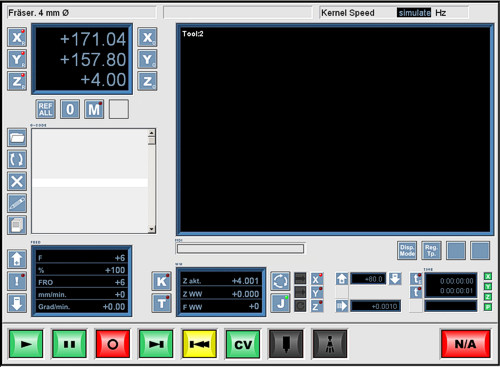The image size is (500, 367).
Task: Zero all axes with the 0 button
Action: pyautogui.click(x=70, y=109)
